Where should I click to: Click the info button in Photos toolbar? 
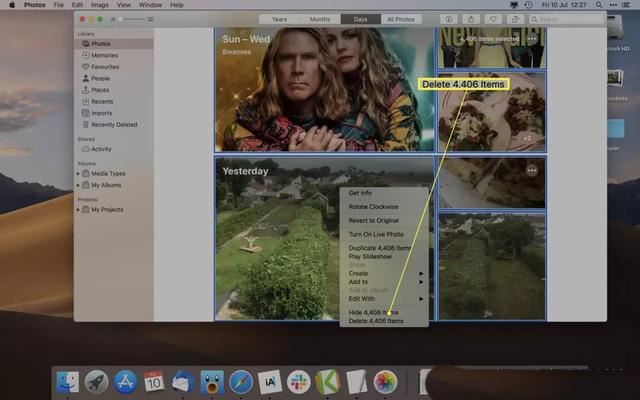pos(447,19)
